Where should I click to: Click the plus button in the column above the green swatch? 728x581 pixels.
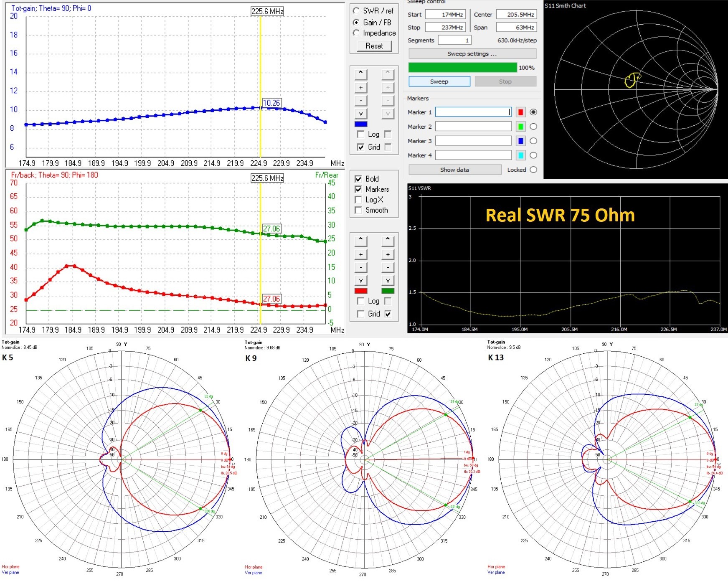point(388,254)
